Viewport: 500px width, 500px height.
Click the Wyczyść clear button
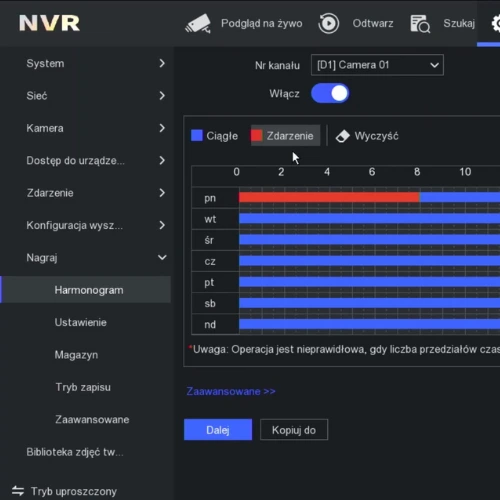(x=367, y=136)
